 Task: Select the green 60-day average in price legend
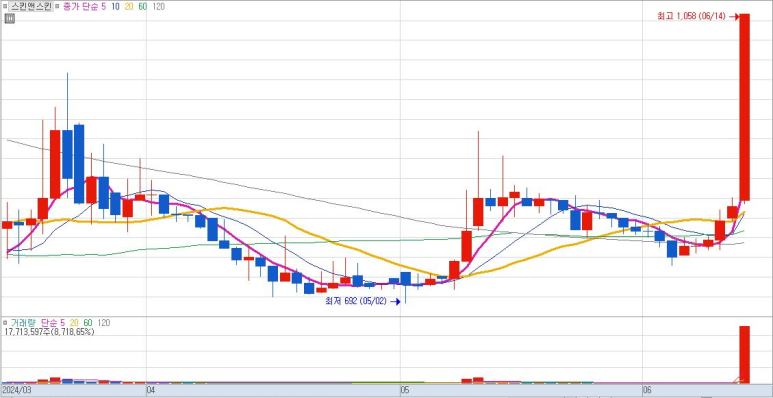pyautogui.click(x=143, y=6)
